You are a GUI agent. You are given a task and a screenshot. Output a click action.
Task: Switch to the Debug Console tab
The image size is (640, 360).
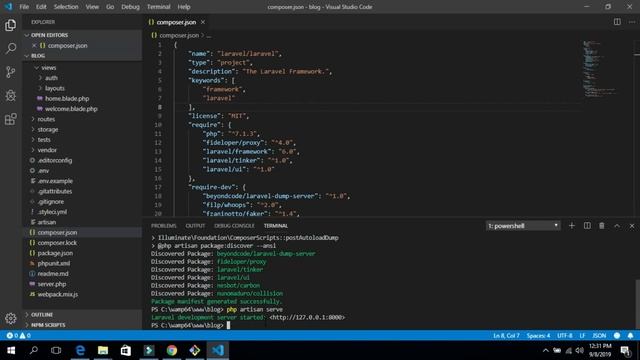(x=234, y=226)
